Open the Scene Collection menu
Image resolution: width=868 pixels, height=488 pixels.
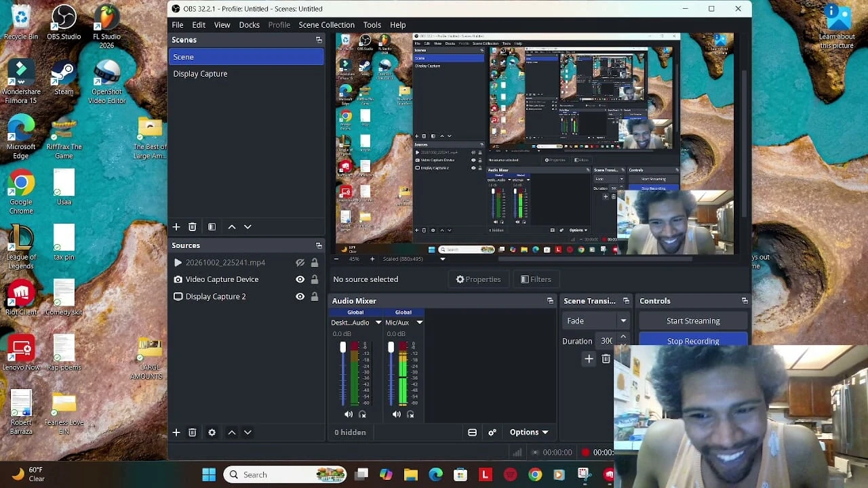[x=327, y=25]
